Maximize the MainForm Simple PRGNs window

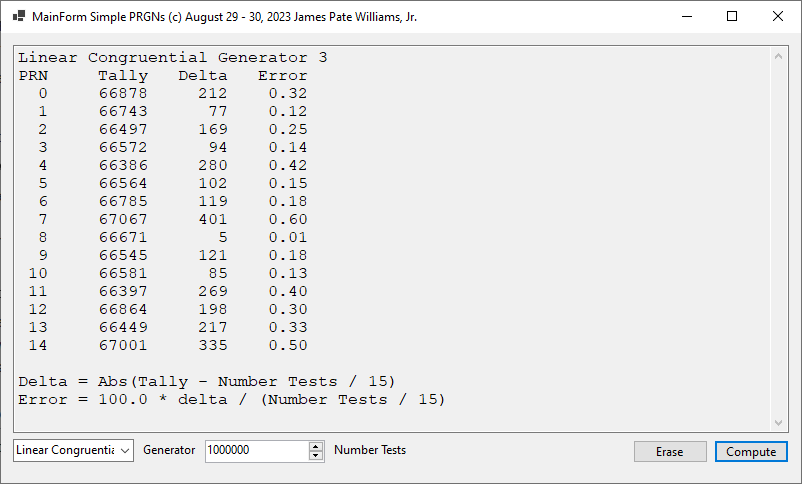pyautogui.click(x=732, y=17)
